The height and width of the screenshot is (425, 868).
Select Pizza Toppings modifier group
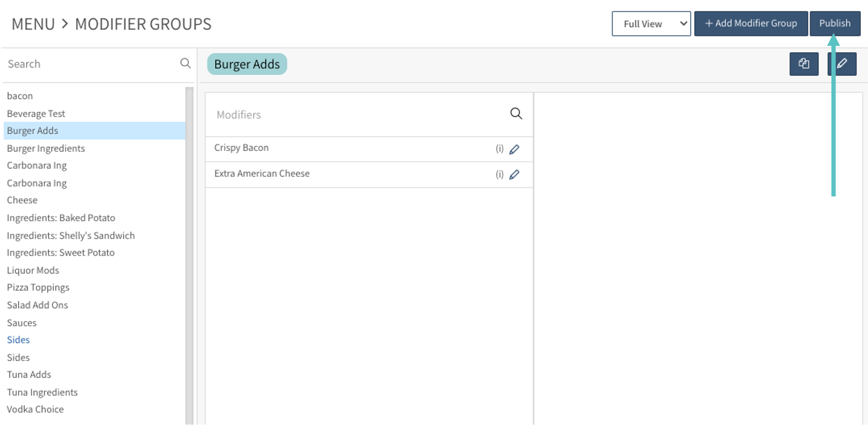coord(38,287)
